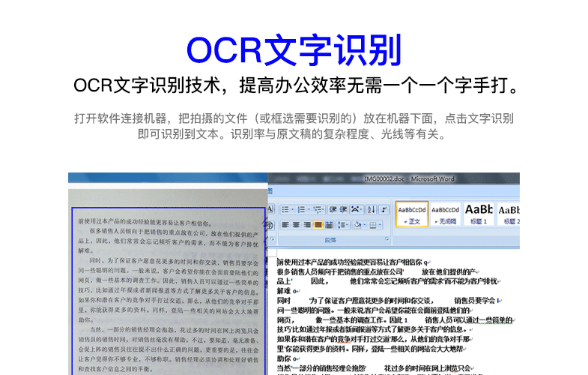Viewport: 588px width, 375px height.
Task: Click the bullet list icon
Action: [x=285, y=209]
